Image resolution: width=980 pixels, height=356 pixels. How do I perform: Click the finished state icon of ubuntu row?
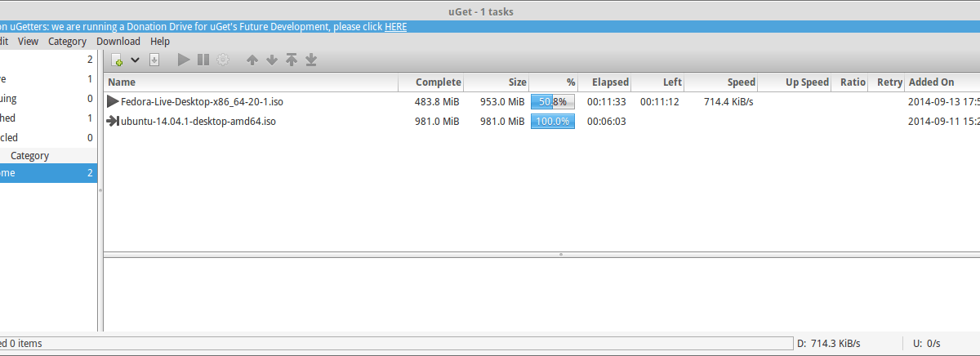113,121
